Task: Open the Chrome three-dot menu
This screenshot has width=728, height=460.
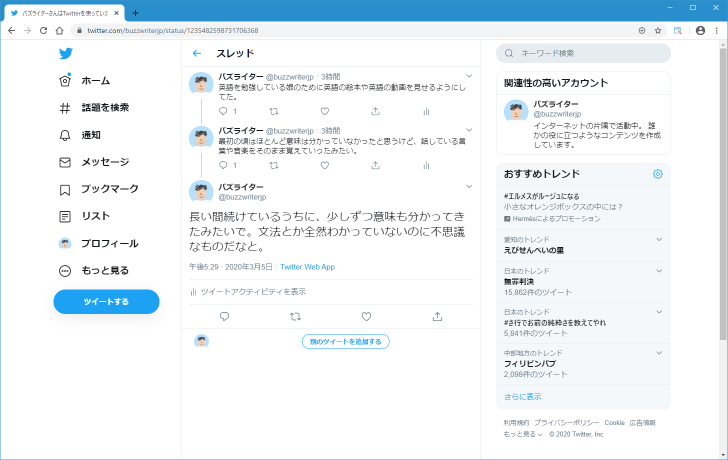Action: (x=717, y=31)
